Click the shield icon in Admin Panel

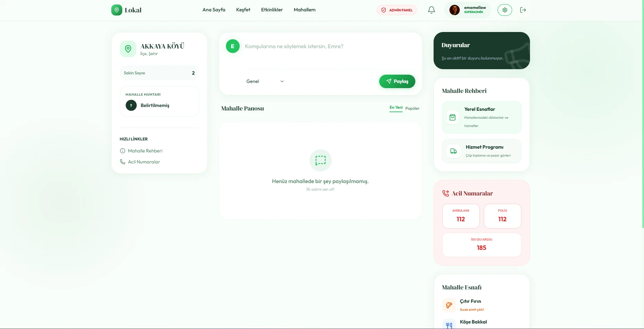point(384,10)
